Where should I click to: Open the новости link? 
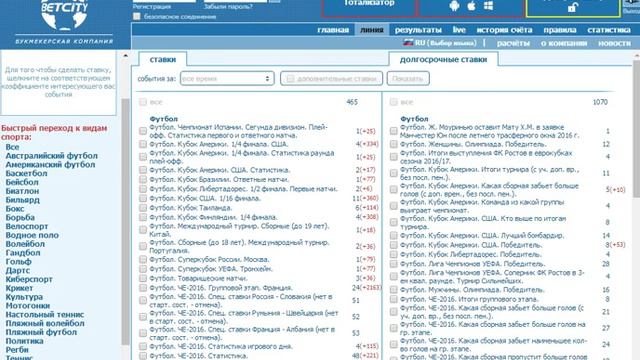614,43
